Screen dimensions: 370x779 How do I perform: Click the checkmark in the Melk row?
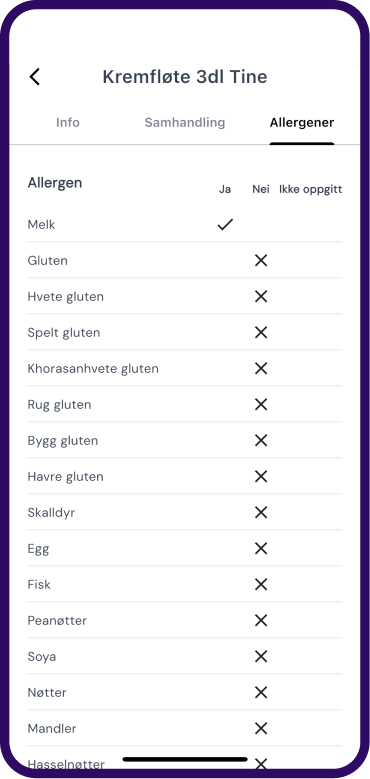225,225
